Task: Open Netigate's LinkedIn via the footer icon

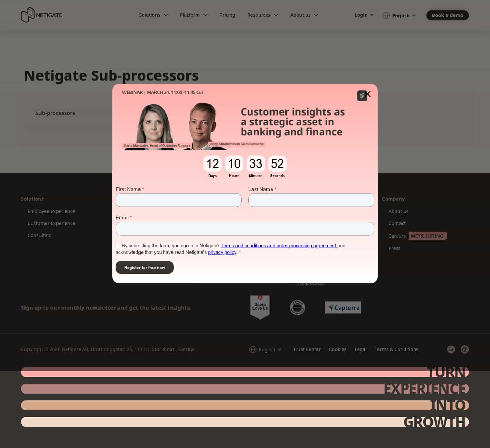Action: coord(451,349)
